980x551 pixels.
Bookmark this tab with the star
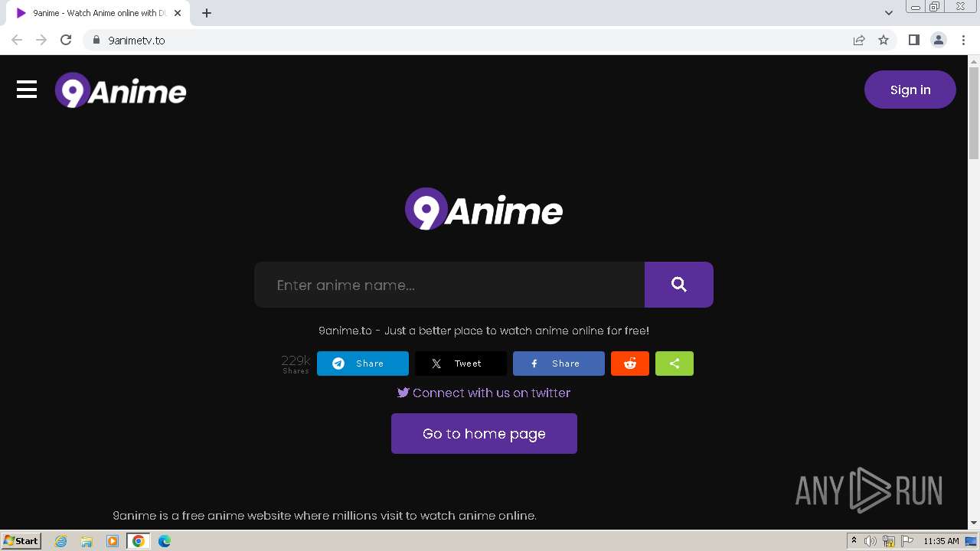tap(884, 40)
